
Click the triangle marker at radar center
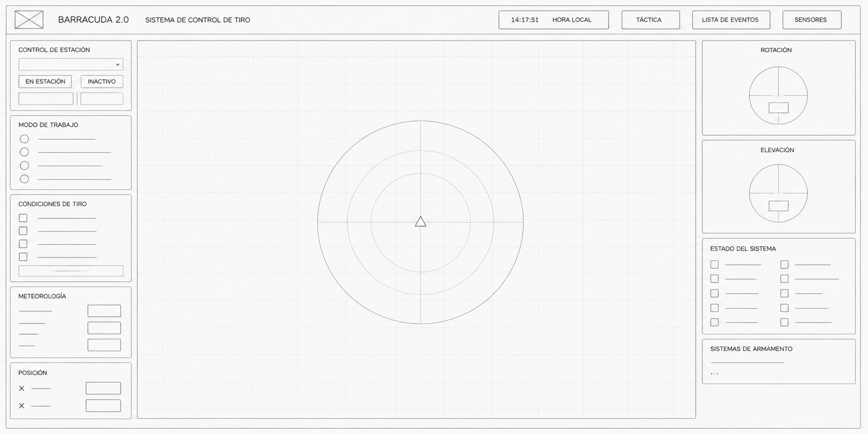pyautogui.click(x=420, y=222)
